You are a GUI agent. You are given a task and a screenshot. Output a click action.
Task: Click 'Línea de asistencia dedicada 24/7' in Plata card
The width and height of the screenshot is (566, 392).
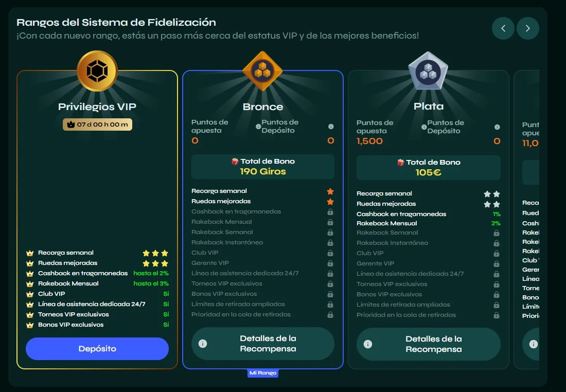[410, 274]
